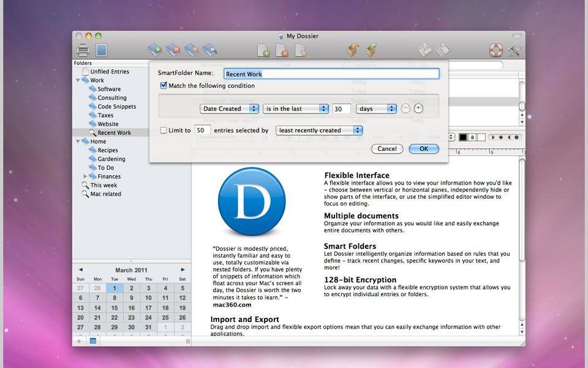Image resolution: width=588 pixels, height=368 pixels.
Task: Change 'least recently created' selection dropdown
Action: [x=318, y=130]
